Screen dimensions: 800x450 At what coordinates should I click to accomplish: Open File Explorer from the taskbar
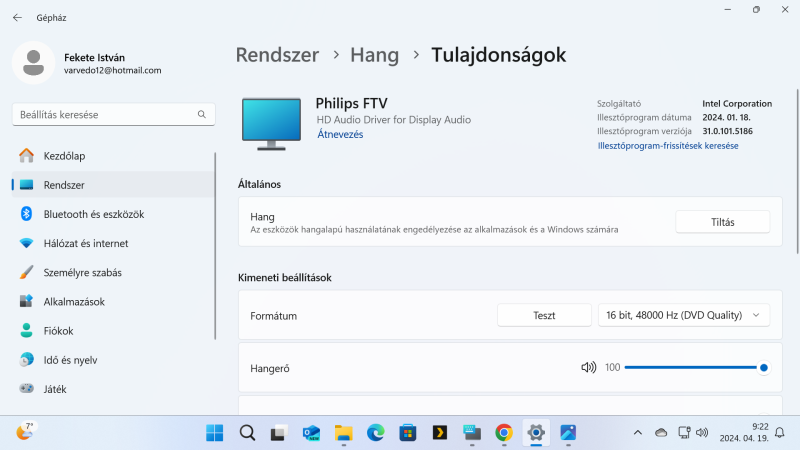click(x=343, y=433)
